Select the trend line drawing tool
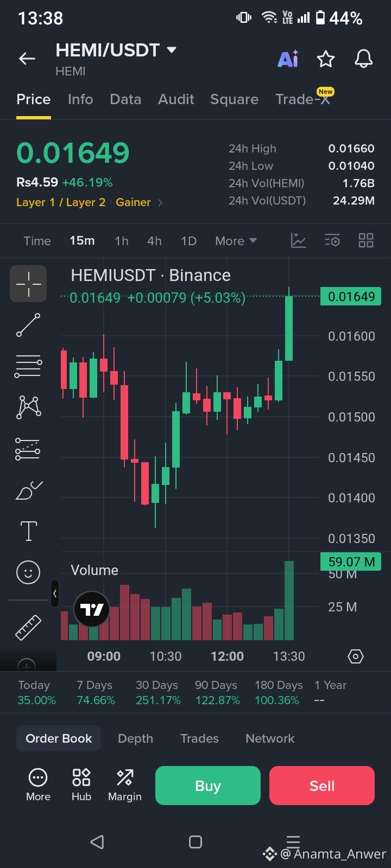This screenshot has height=868, width=391. 28,325
